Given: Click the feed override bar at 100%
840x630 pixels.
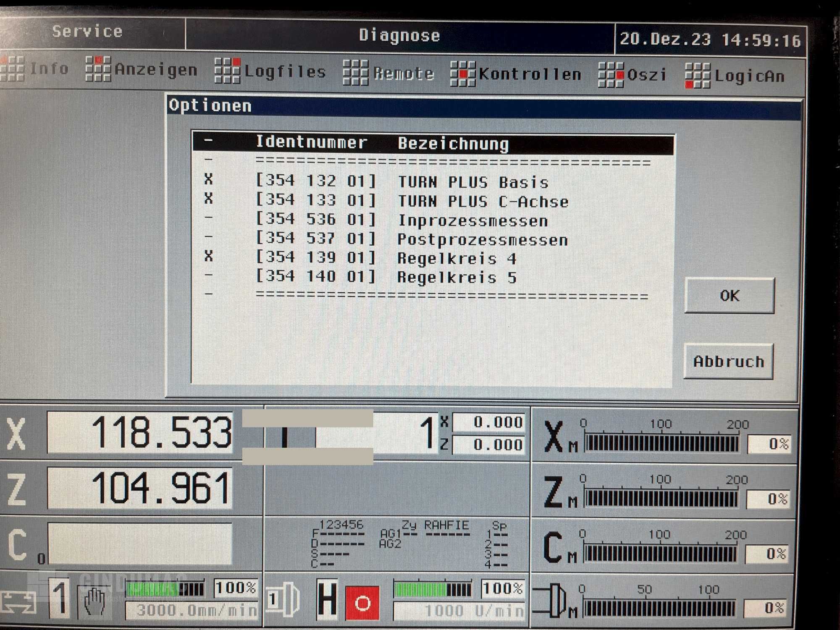Looking at the screenshot, I should (165, 589).
